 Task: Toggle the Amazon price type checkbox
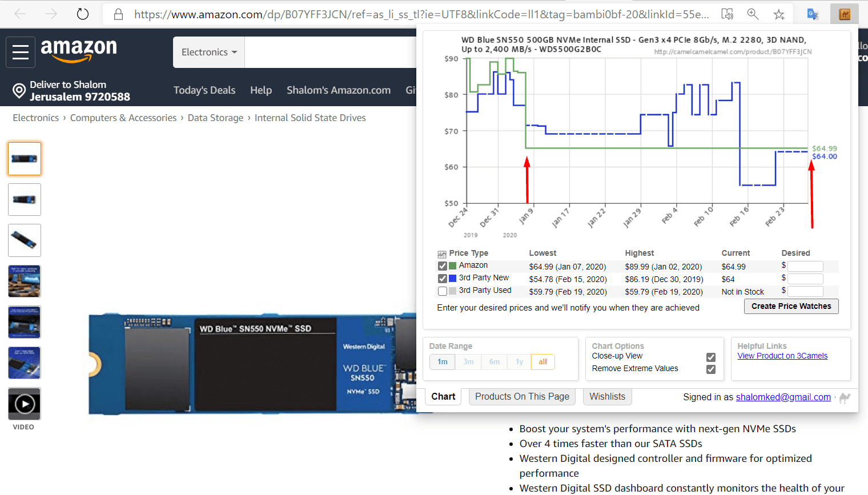pos(443,266)
